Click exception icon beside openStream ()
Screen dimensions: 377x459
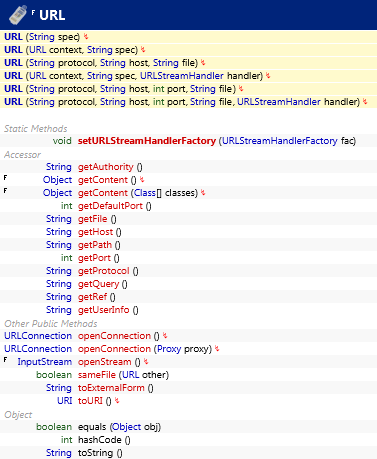(146, 362)
